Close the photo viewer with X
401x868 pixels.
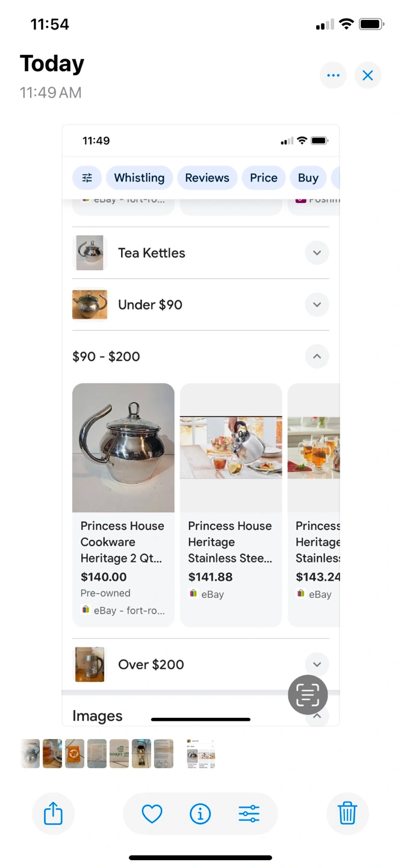[x=368, y=75]
